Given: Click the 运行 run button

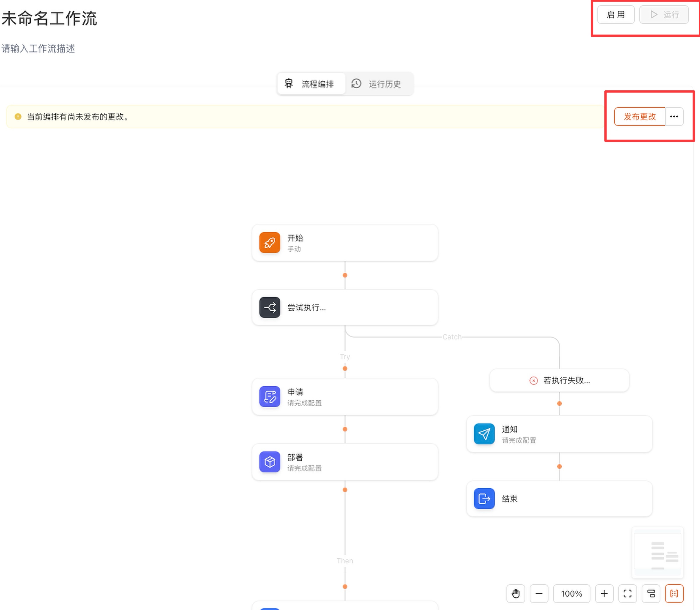Looking at the screenshot, I should click(664, 15).
